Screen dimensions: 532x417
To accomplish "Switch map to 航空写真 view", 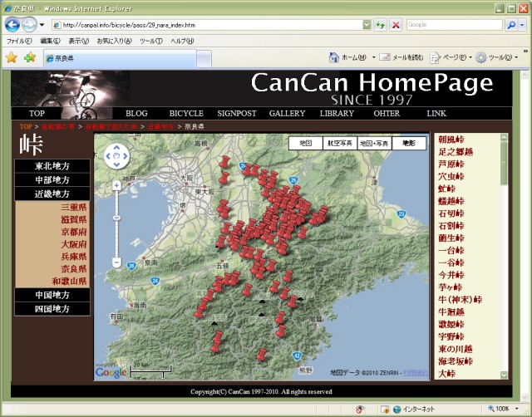I will point(340,143).
